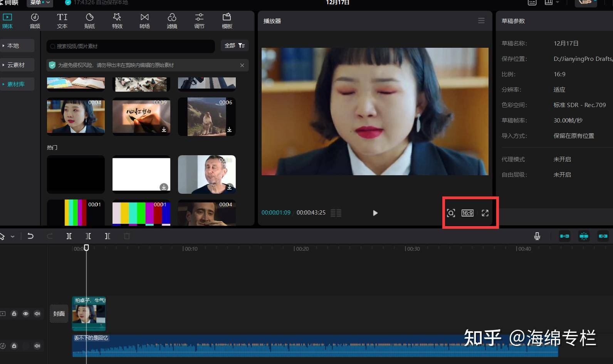The width and height of the screenshot is (613, 364).
Task: Download the calligraphy writing clip 00:09
Action: 164,129
